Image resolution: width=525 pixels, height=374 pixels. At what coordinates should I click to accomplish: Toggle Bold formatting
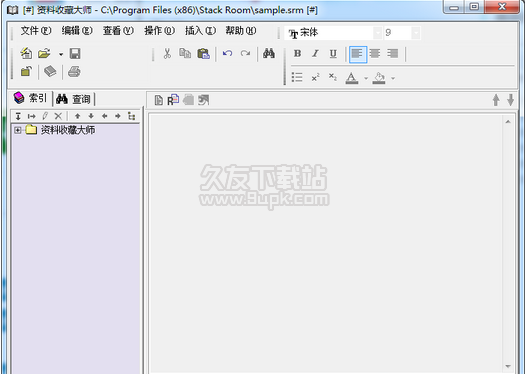click(297, 54)
